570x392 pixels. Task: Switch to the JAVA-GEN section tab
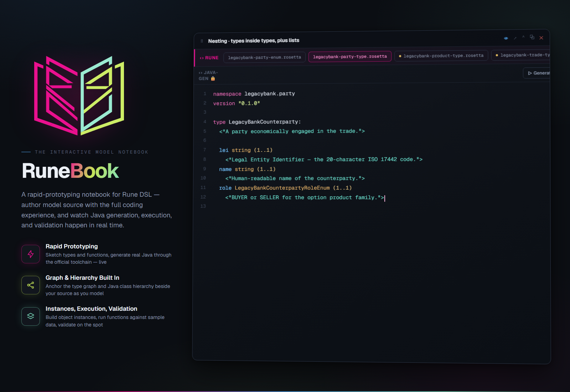[x=208, y=76]
